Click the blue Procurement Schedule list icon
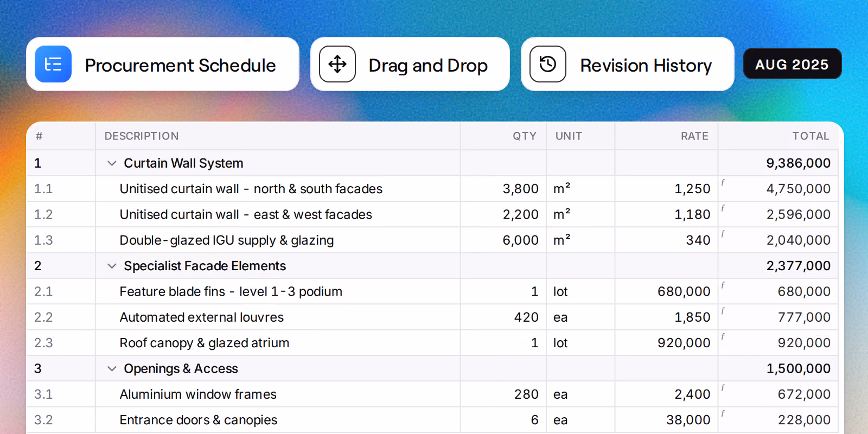This screenshot has width=868, height=434. pyautogui.click(x=53, y=64)
